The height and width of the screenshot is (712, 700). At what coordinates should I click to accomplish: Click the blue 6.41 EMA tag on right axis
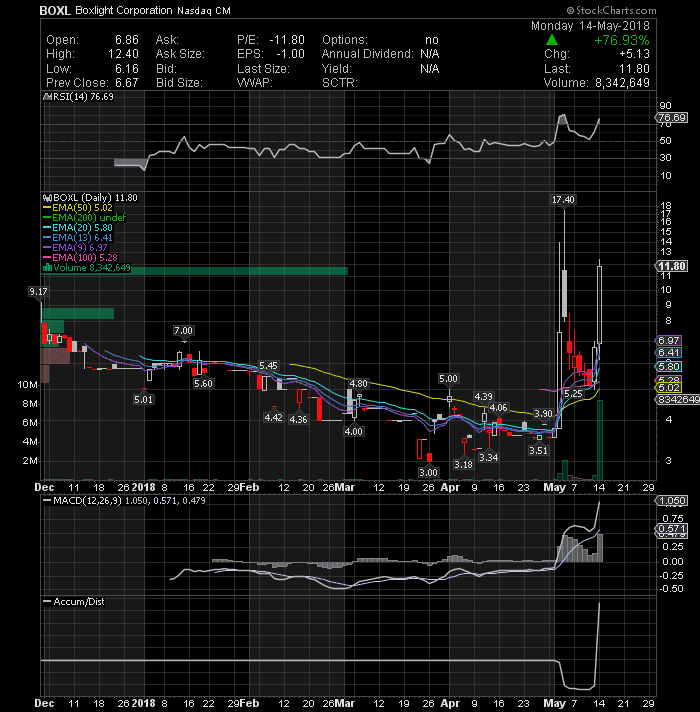[x=669, y=353]
